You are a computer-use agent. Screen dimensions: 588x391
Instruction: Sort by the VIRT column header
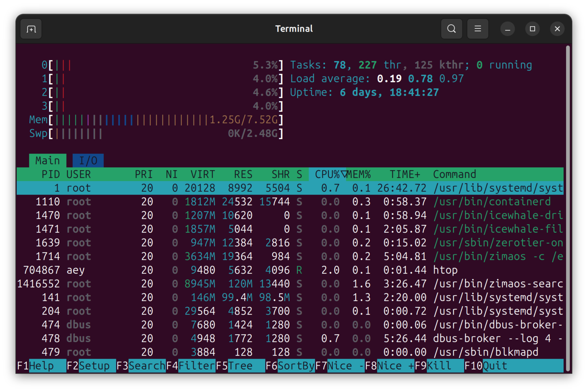point(203,174)
